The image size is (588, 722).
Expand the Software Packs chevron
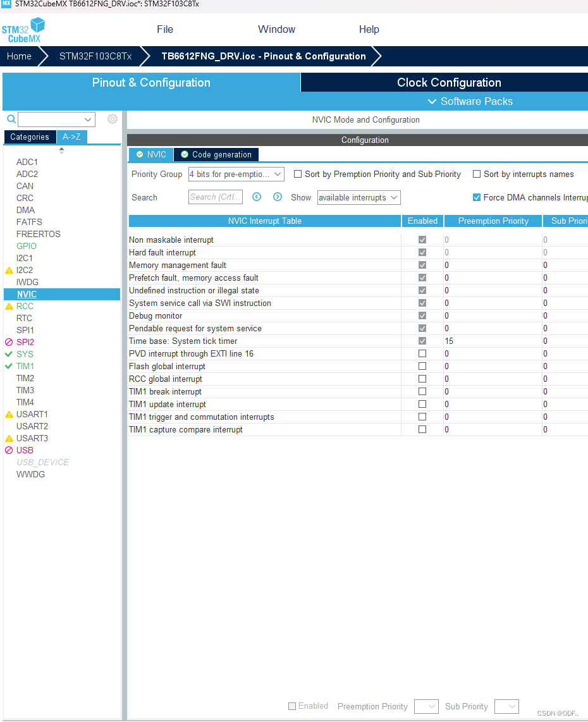(432, 101)
